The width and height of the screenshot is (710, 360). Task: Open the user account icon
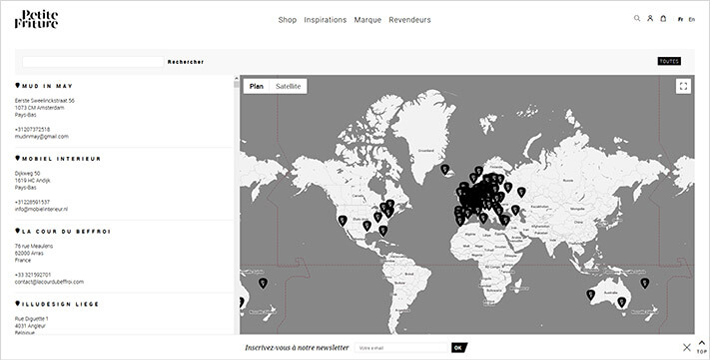coord(650,19)
